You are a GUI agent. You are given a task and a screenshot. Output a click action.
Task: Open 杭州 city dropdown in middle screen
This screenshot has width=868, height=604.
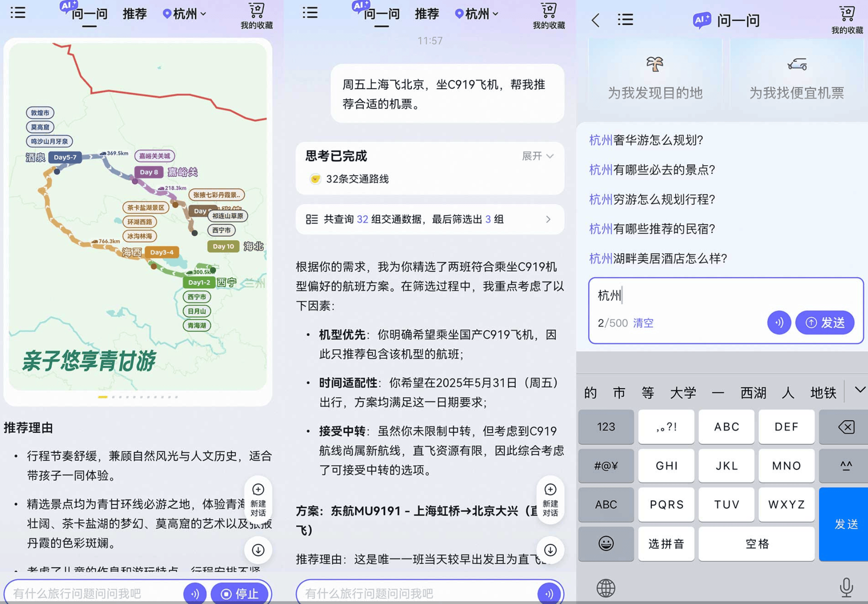click(x=477, y=14)
